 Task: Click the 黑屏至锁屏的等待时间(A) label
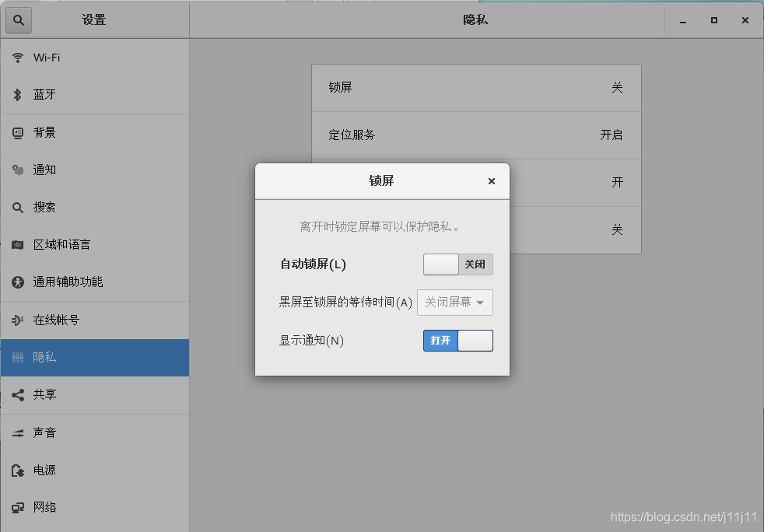(345, 303)
